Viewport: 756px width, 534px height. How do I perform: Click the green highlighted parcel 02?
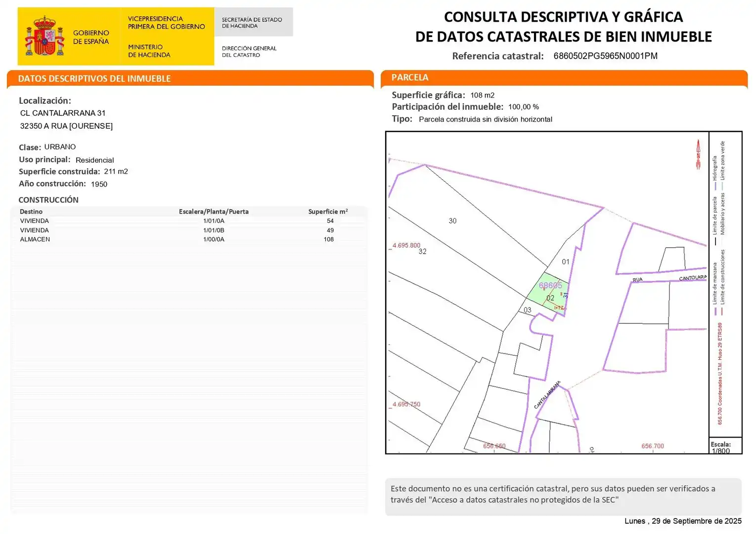[x=548, y=293]
